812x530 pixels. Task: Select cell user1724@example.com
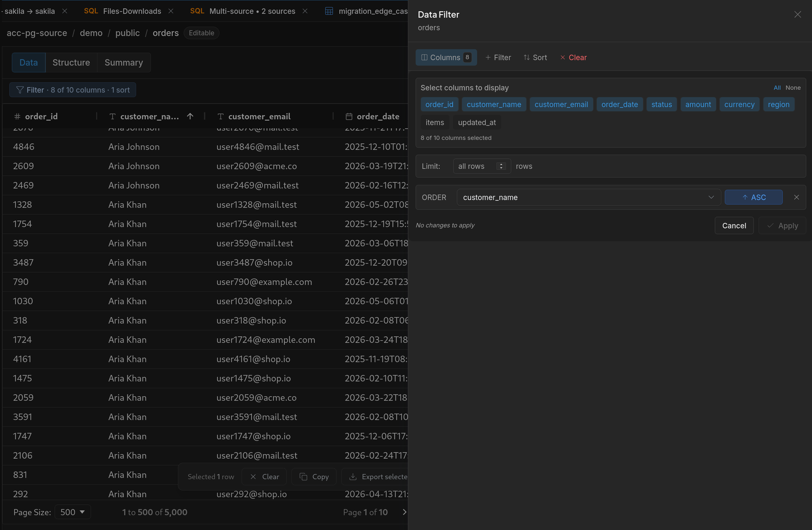click(266, 340)
